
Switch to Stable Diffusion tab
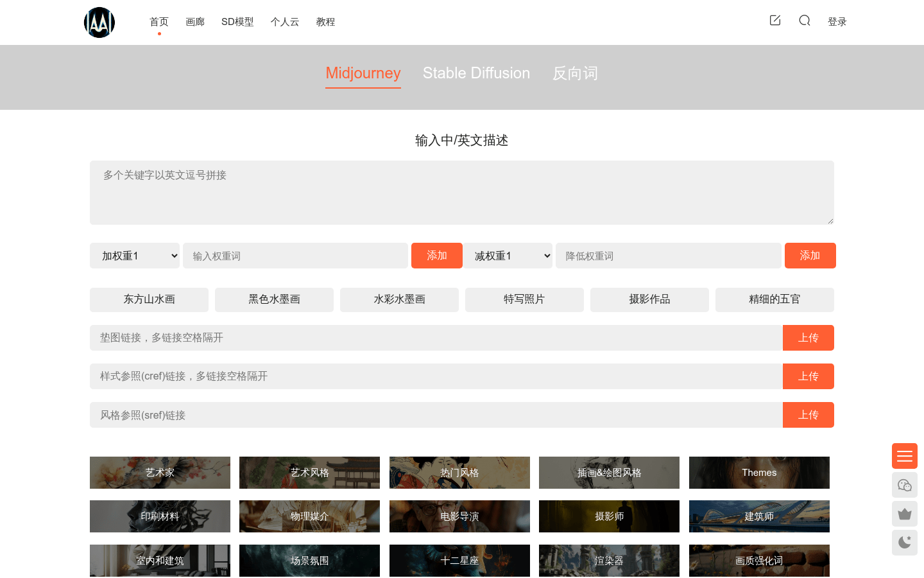(477, 73)
